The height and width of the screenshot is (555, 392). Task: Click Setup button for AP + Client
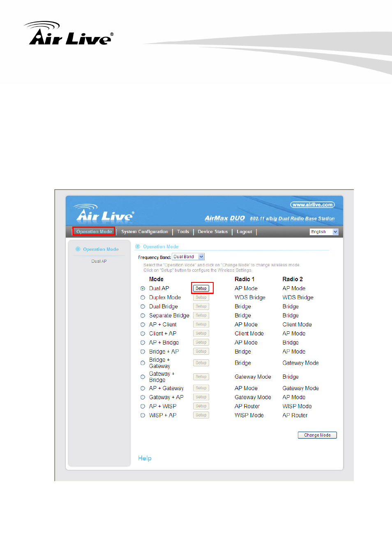(201, 325)
